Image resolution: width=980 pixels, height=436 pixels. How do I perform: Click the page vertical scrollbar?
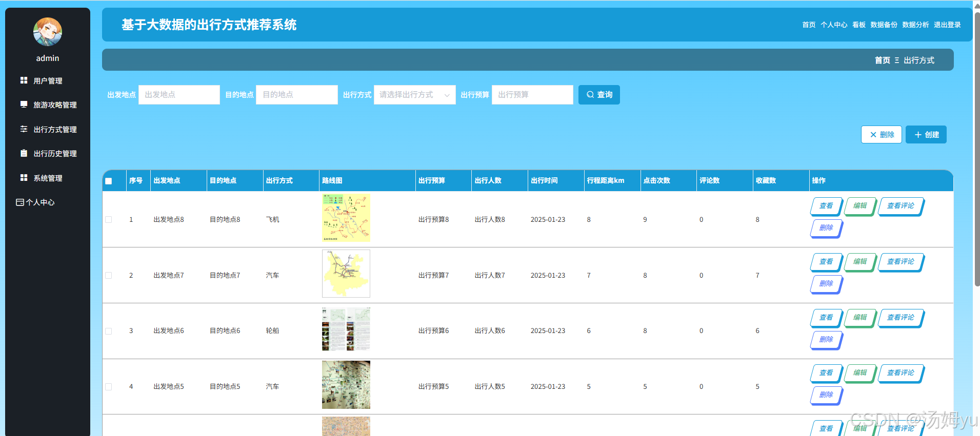coord(977,149)
